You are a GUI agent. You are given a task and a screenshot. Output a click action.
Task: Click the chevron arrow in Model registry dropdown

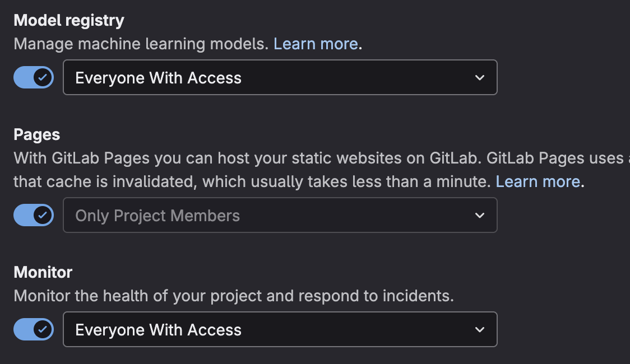pos(479,78)
